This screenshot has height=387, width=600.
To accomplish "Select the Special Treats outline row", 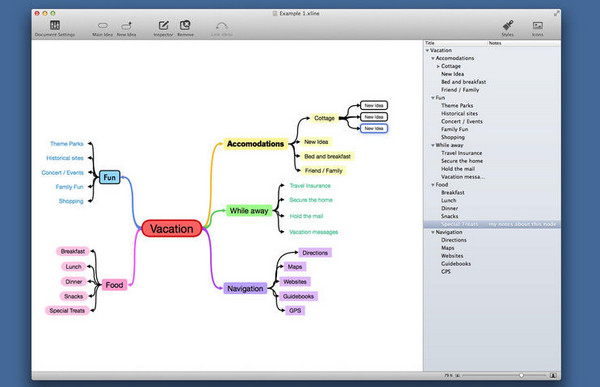I will [492, 224].
